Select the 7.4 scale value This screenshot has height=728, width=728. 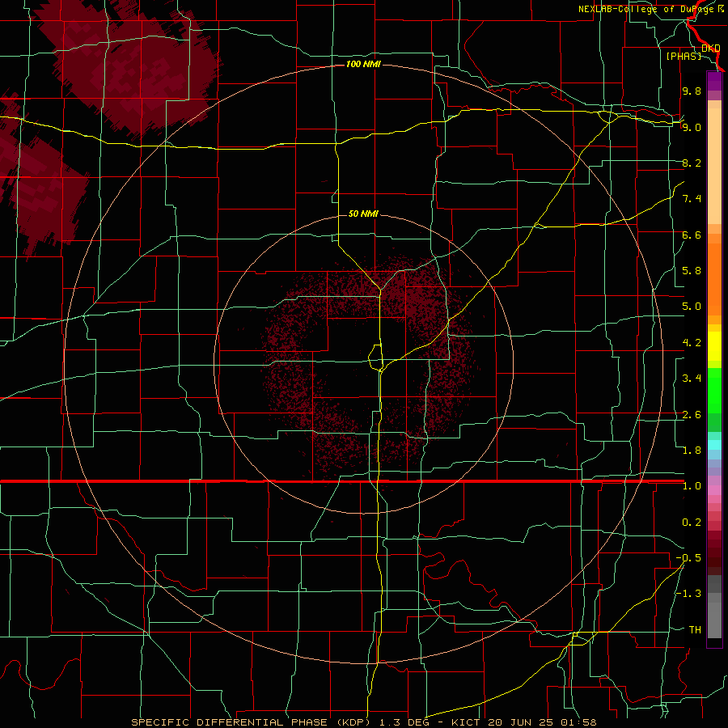tap(692, 199)
